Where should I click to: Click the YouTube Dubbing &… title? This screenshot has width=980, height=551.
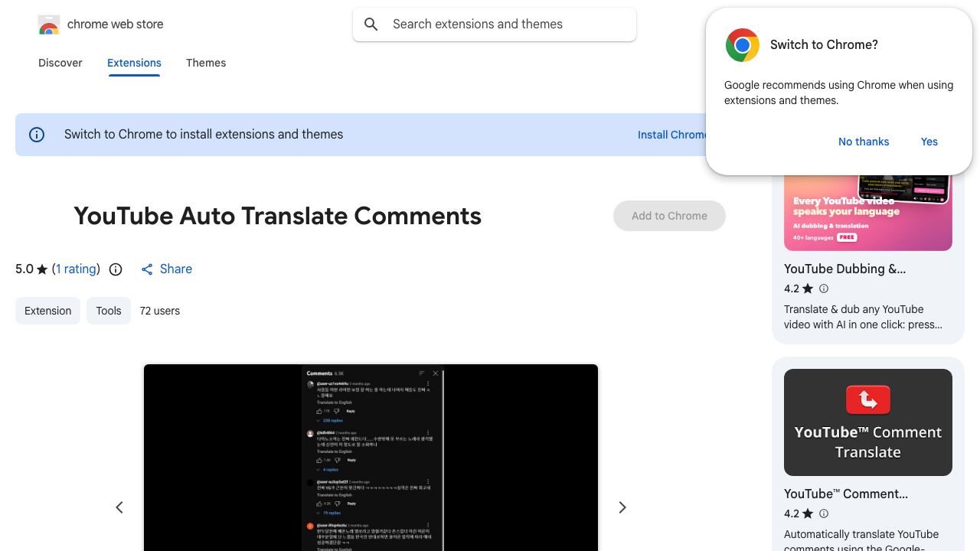click(x=844, y=269)
